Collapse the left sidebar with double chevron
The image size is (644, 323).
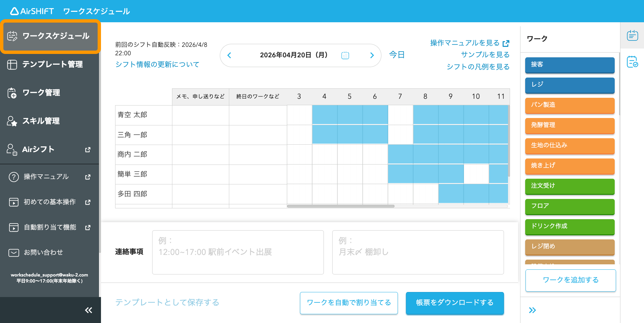(x=89, y=310)
